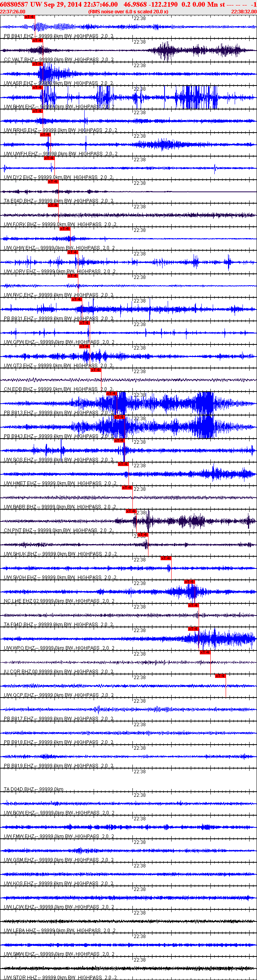Click the UW.LCW.EHZ station label

[19, 907]
